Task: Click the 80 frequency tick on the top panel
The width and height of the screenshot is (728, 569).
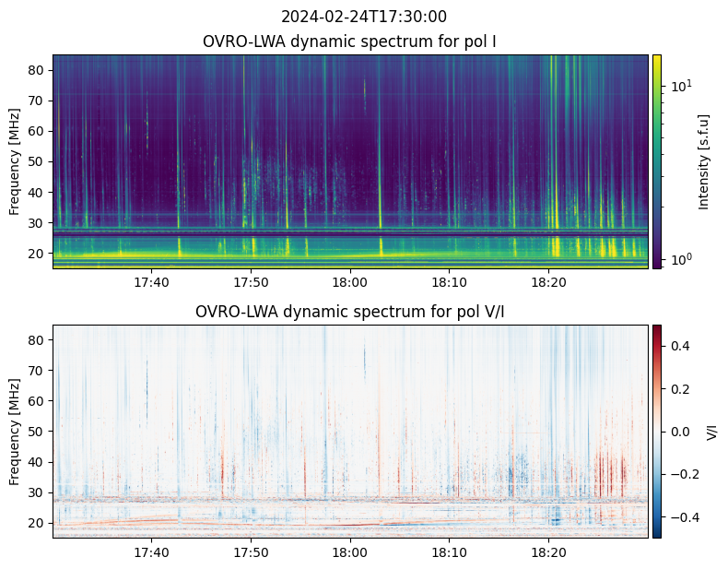Action: 37,70
